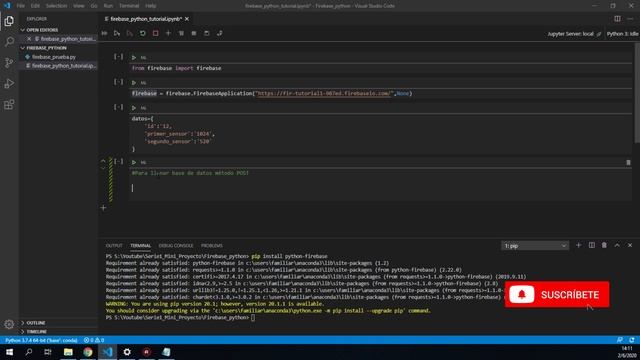Kill the active terminal
Viewport: 640px width, 360px height.
point(604,245)
